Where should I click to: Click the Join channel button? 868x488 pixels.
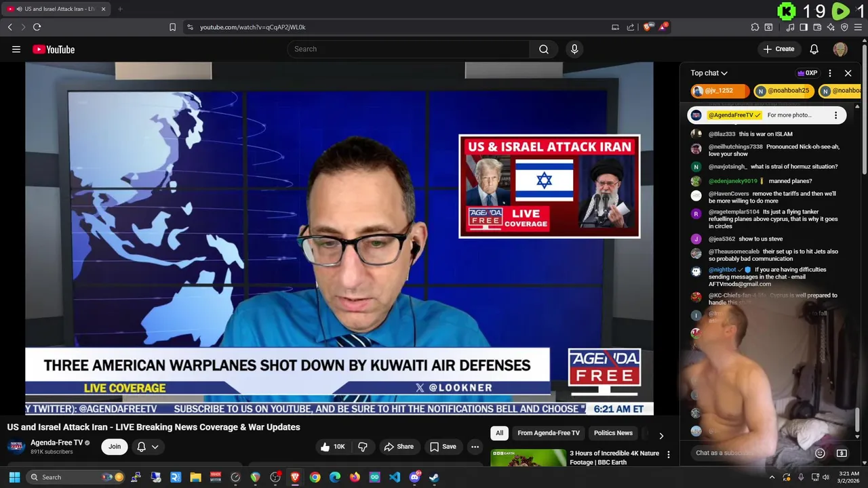(115, 447)
